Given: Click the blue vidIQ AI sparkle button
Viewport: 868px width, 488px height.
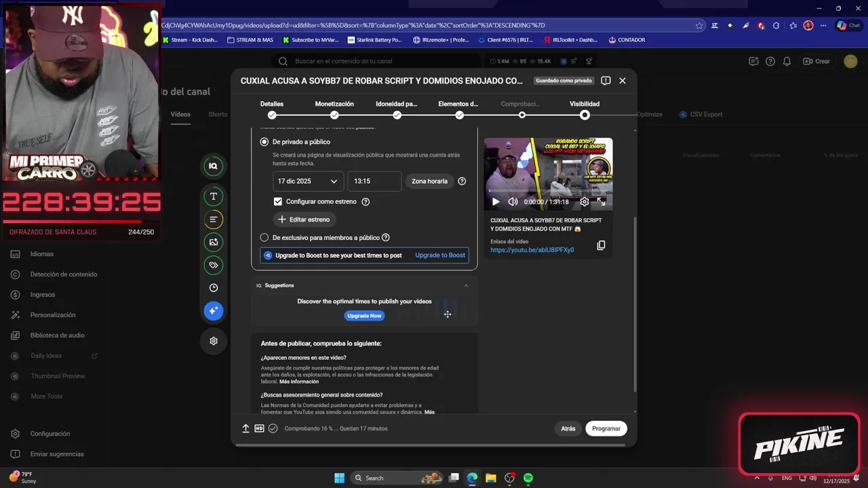Looking at the screenshot, I should [x=213, y=310].
